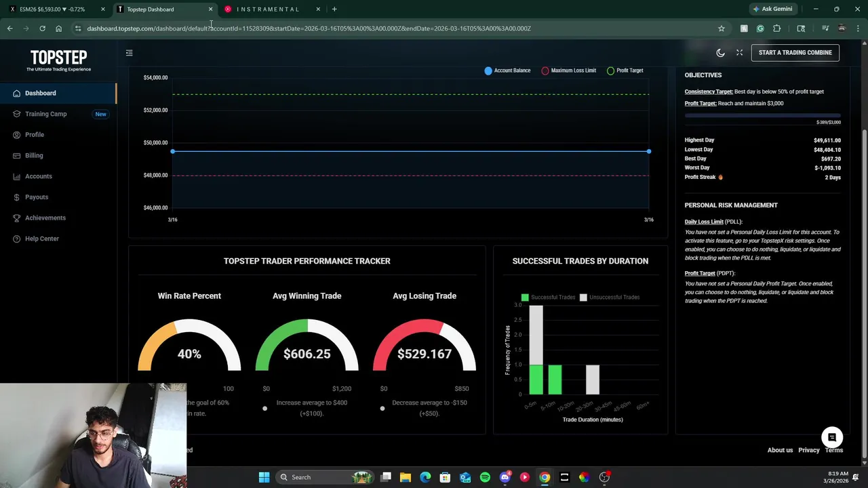
Task: Go to the Profile page in the sidebar
Action: 58,135
